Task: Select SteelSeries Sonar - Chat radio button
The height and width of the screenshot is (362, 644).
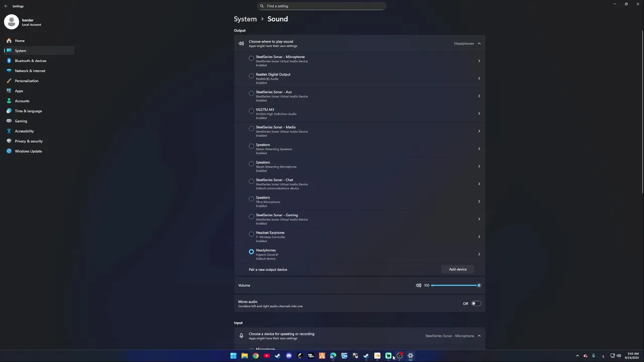Action: [x=252, y=182]
